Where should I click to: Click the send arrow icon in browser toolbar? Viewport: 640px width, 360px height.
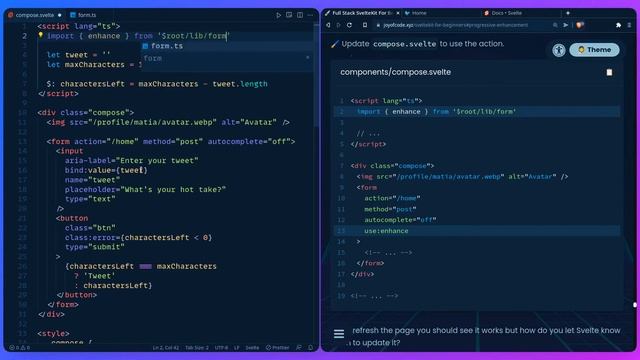coord(566,25)
